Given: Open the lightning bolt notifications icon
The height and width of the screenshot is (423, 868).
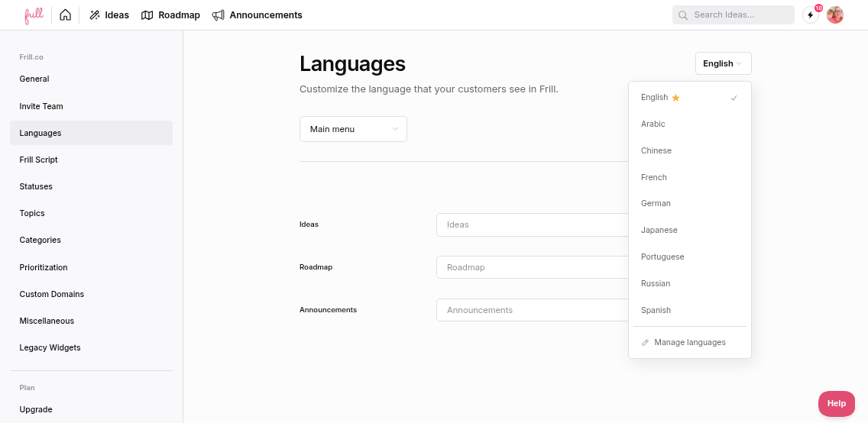Looking at the screenshot, I should point(811,15).
